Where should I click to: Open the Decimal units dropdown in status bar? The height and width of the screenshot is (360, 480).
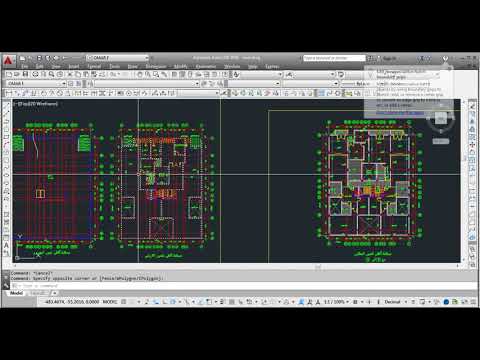395,302
